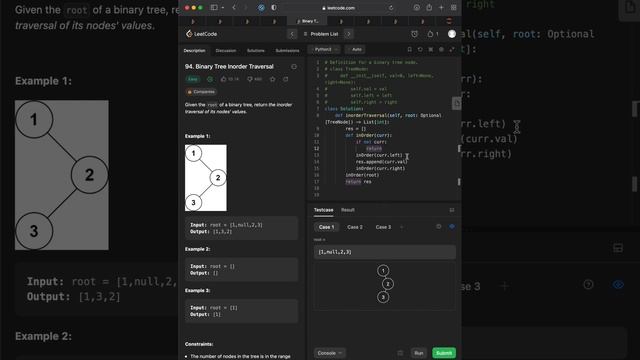Click the LeetCode logo

tap(202, 34)
